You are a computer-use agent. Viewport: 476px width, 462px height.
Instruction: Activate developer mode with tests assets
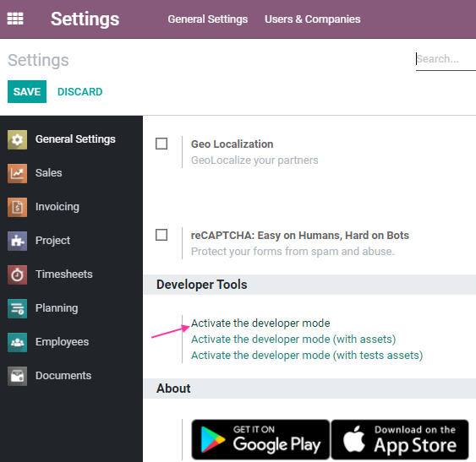coord(307,356)
